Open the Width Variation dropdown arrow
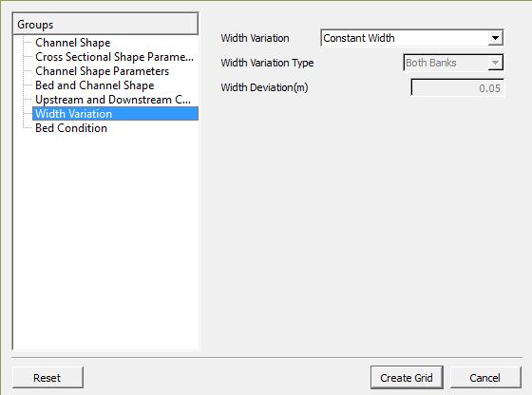 [495, 38]
